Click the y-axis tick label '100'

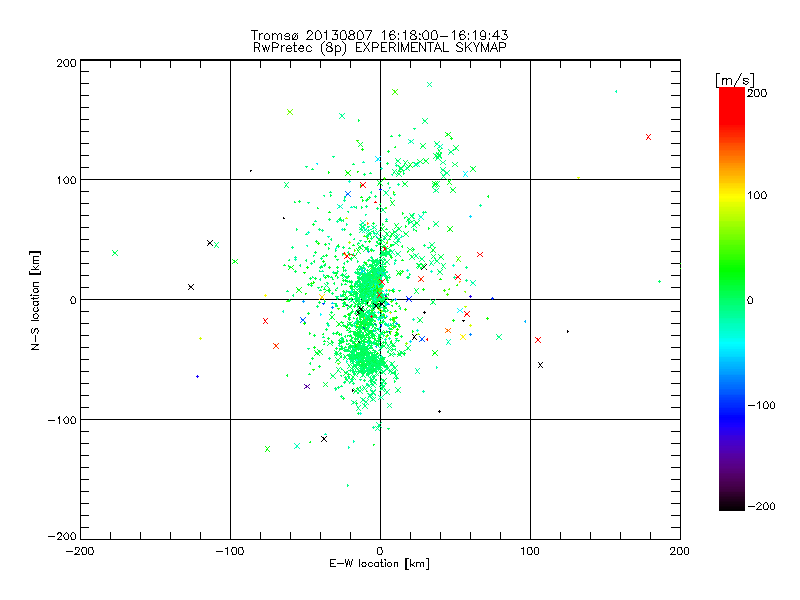click(x=67, y=180)
